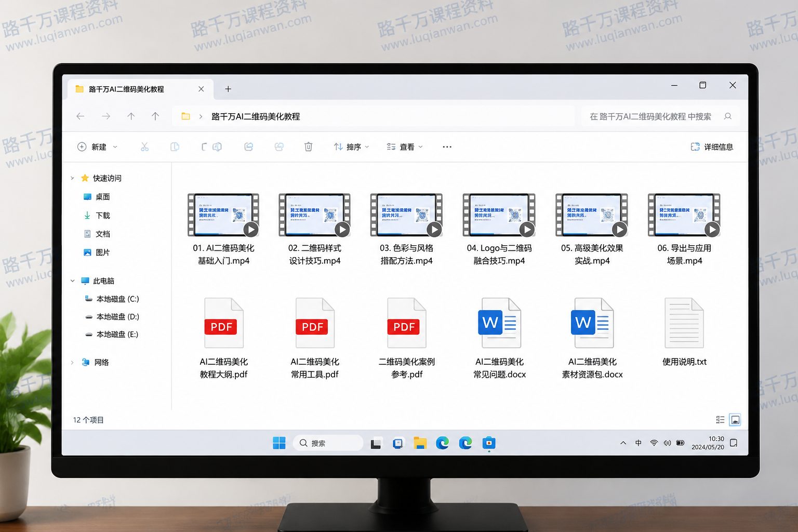Open volume tray icon
798x532 pixels.
point(667,443)
